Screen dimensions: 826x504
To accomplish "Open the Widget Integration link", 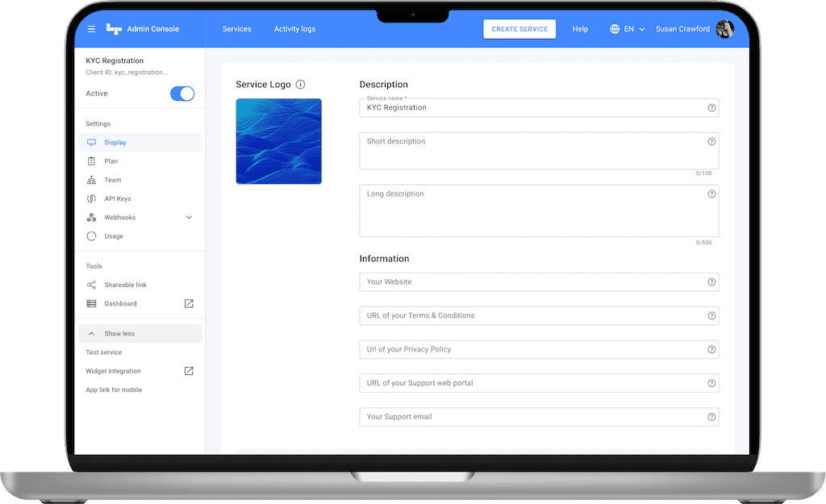I will pyautogui.click(x=113, y=371).
